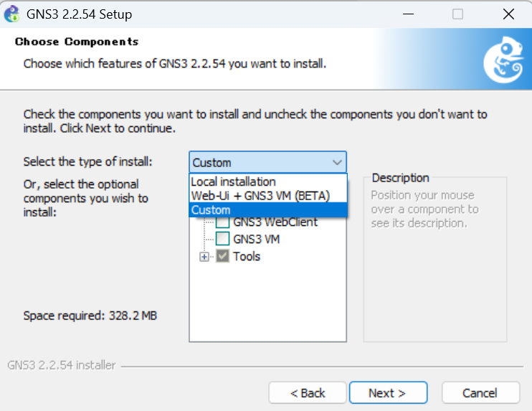
Task: Toggle the Tools checkbox
Action: point(222,256)
